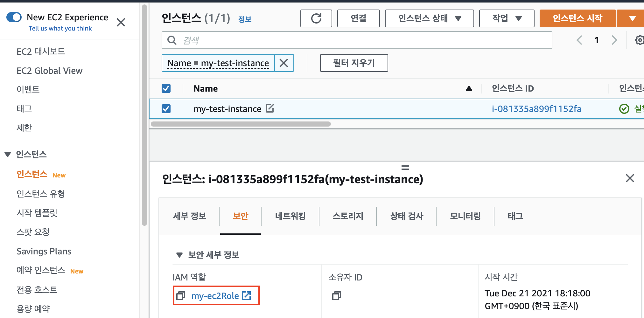Click the my-test-instance name cell
644x318 pixels.
[x=227, y=109]
